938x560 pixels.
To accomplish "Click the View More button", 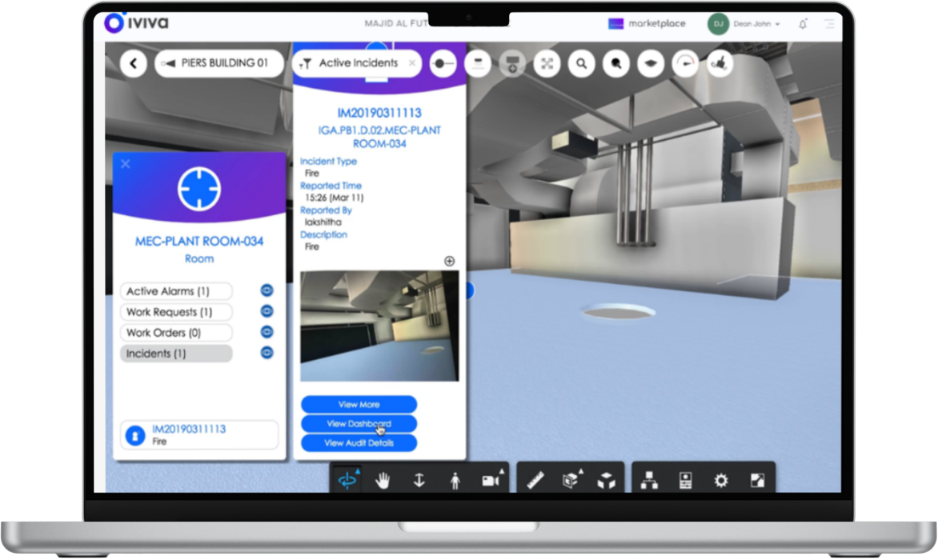I will pos(359,405).
